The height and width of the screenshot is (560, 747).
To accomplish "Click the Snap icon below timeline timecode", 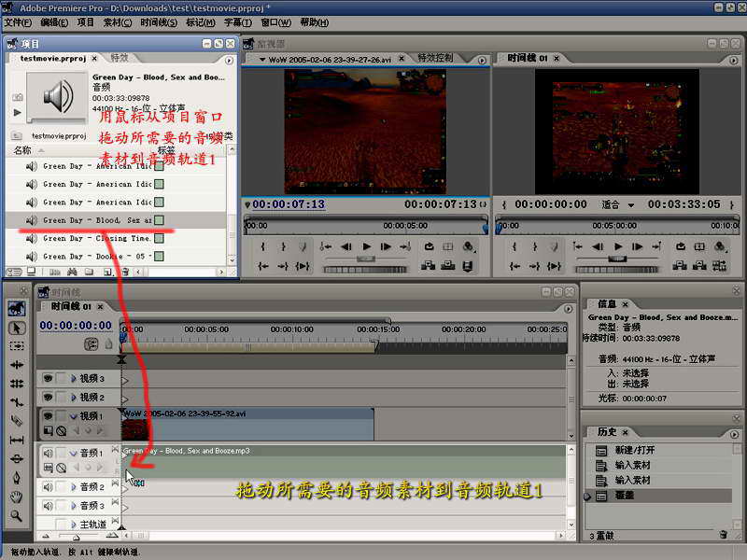I will [91, 343].
